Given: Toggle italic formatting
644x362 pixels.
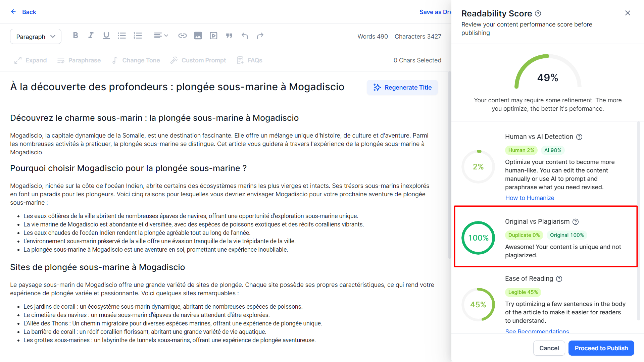Looking at the screenshot, I should (91, 36).
